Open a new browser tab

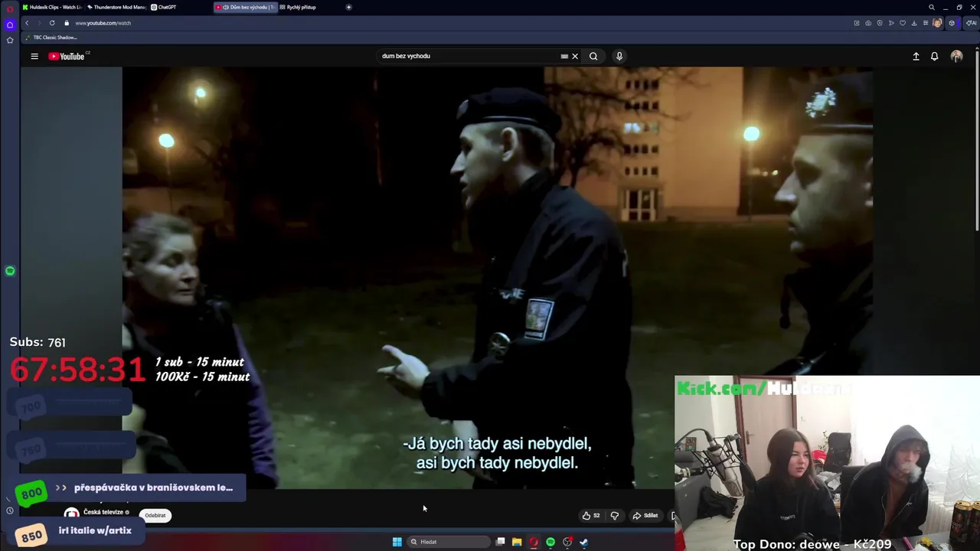point(348,7)
